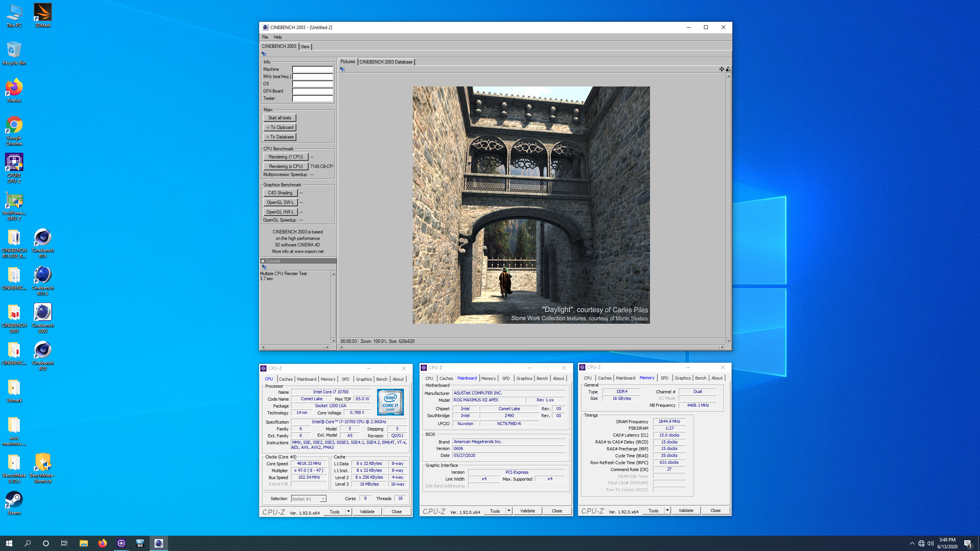Switch to the View tab in Cinebench
Image resolution: width=980 pixels, height=551 pixels.
pyautogui.click(x=305, y=47)
